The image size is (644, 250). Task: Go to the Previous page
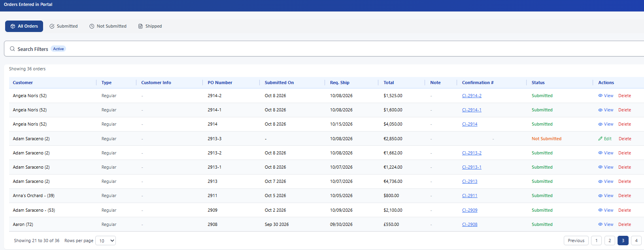[576, 241]
